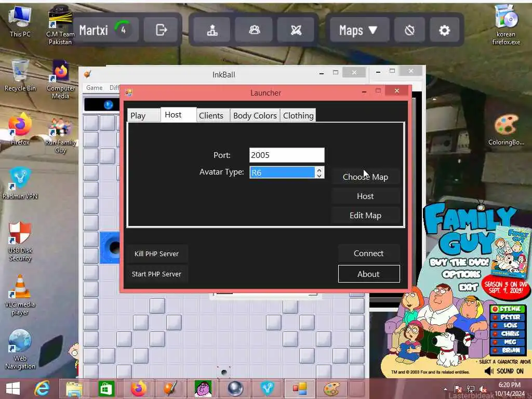This screenshot has height=399, width=532.
Task: Open This PC desktop icon
Action: (x=20, y=21)
